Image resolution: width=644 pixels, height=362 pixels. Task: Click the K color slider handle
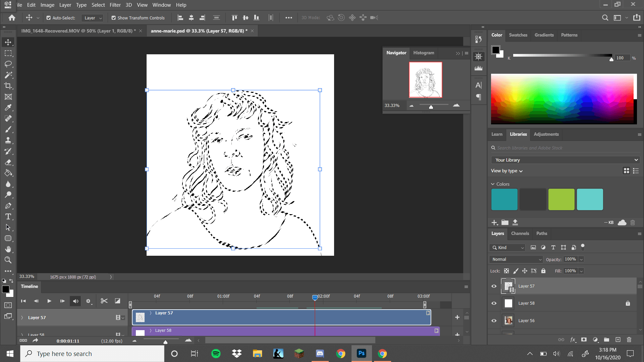click(611, 59)
